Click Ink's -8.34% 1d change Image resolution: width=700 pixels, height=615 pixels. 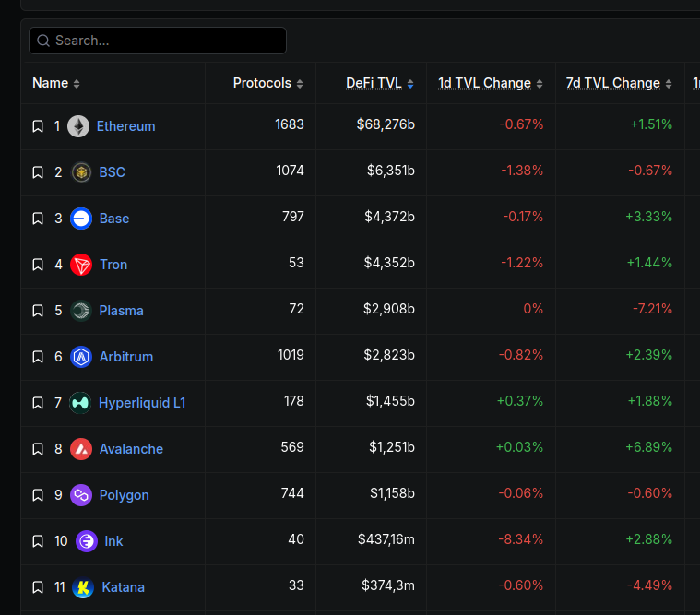coord(521,539)
